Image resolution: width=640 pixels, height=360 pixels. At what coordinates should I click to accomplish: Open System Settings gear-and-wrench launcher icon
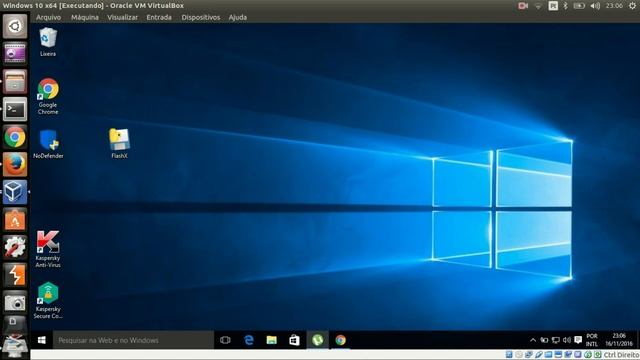[15, 247]
